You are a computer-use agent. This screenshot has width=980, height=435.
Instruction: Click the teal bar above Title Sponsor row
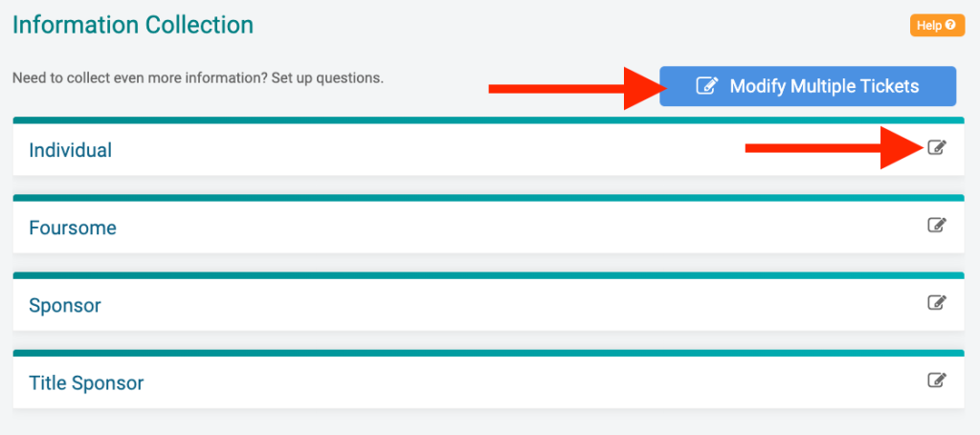[488, 353]
